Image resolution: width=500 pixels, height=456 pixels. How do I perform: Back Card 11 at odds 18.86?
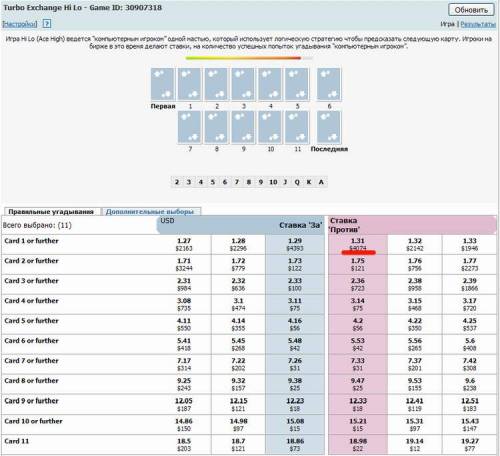(295, 445)
